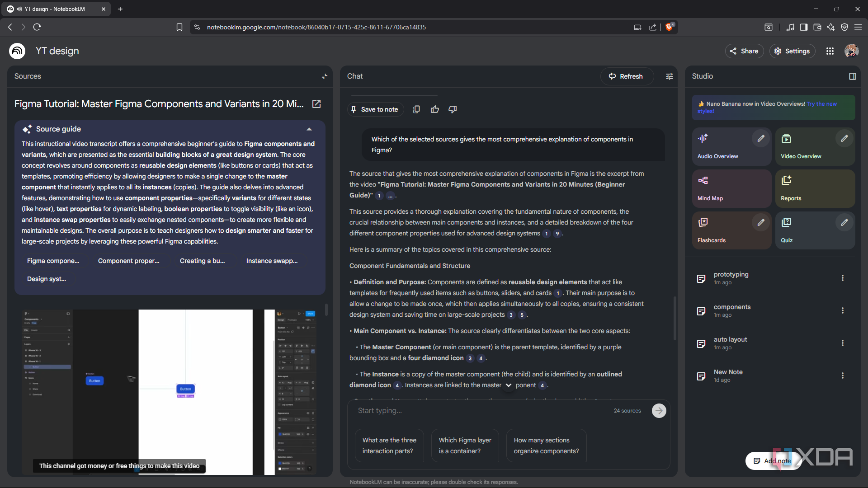Close the YT design browser tab
The height and width of the screenshot is (488, 868).
tap(104, 9)
